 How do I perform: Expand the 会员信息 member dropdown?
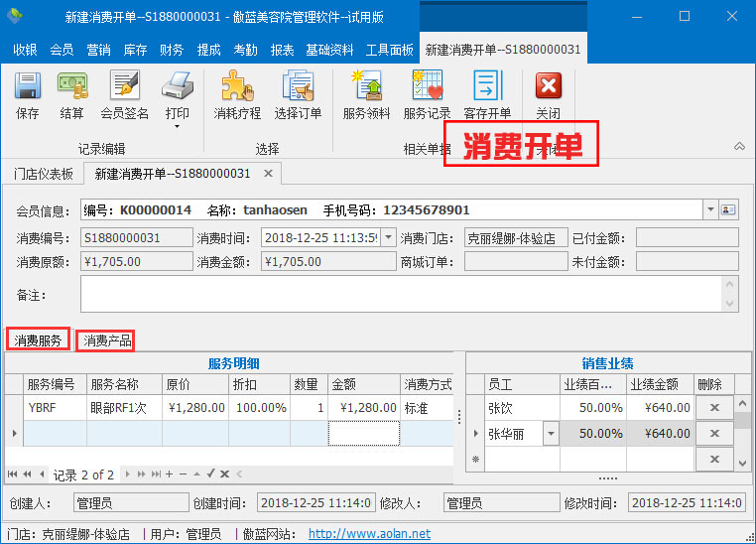point(709,210)
